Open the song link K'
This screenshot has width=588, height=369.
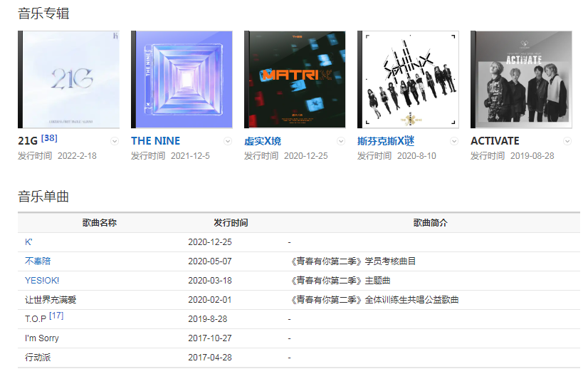(28, 242)
